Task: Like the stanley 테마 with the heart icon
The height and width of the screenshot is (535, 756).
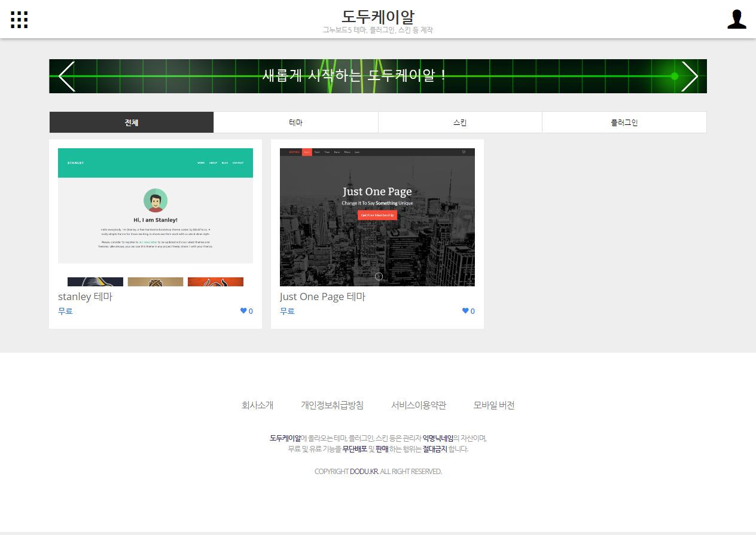Action: coord(243,310)
